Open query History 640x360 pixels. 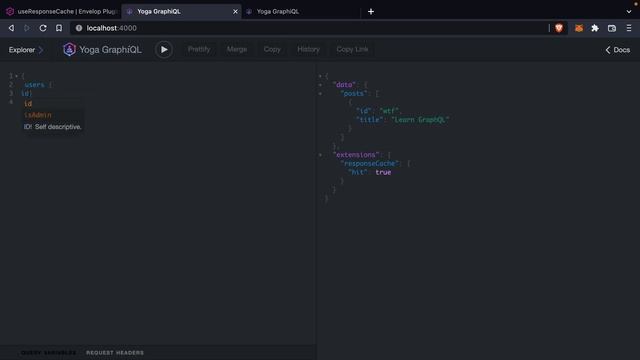pyautogui.click(x=308, y=49)
